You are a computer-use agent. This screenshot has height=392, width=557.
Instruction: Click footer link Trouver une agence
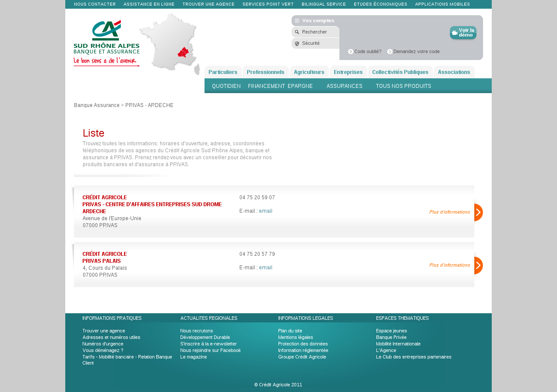coord(104,331)
